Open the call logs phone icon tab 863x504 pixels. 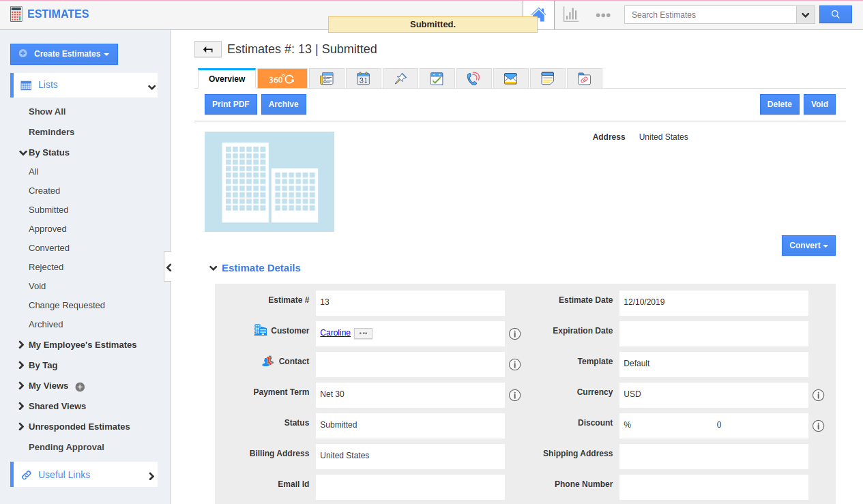(x=473, y=79)
